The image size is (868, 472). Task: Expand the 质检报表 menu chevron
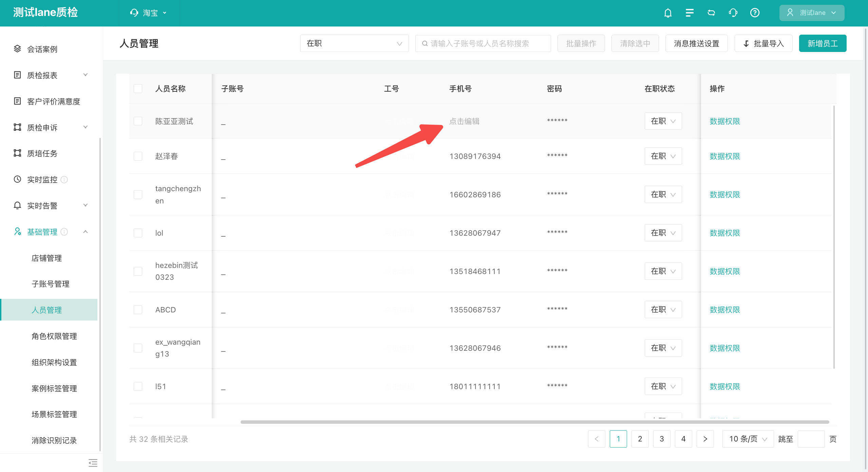(x=86, y=75)
